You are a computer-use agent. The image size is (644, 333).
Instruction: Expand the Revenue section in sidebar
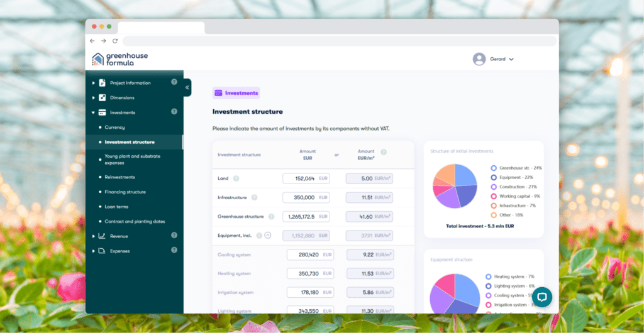(94, 236)
